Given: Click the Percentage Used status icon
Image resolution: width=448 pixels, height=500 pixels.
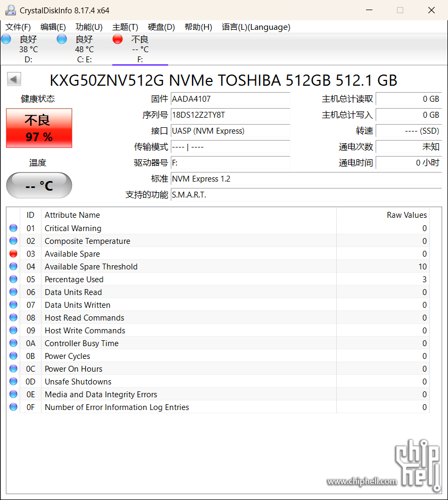Looking at the screenshot, I should [13, 279].
